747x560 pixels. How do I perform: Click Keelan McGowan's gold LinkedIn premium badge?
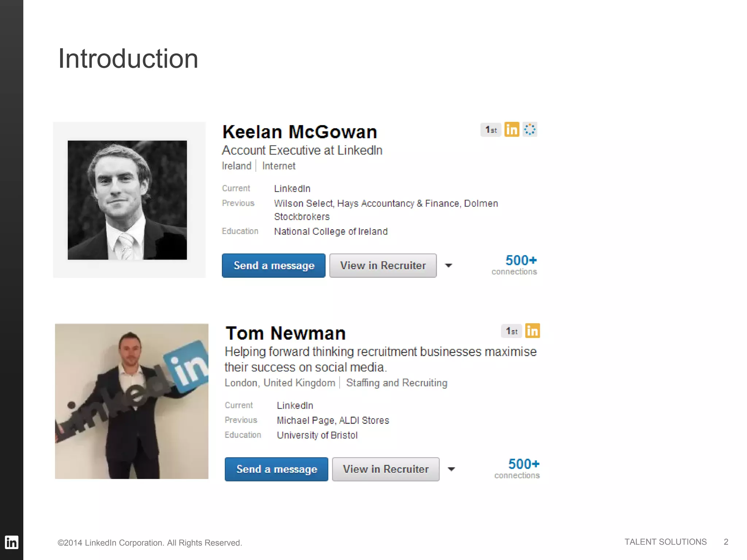512,129
